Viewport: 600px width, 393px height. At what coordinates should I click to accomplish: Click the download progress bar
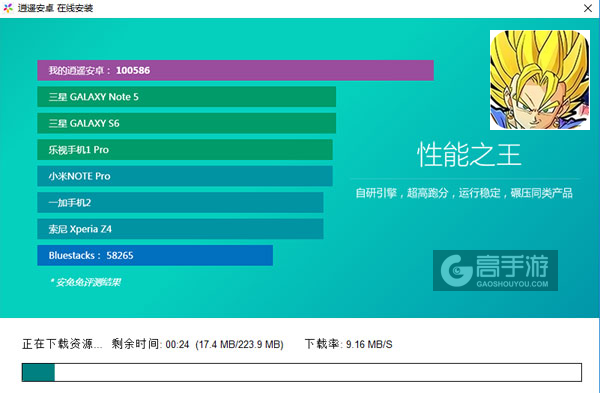pyautogui.click(x=302, y=372)
